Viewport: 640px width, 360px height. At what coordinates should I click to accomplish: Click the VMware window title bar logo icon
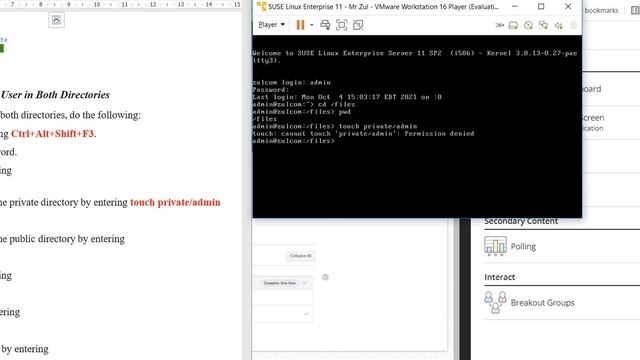[x=261, y=7]
